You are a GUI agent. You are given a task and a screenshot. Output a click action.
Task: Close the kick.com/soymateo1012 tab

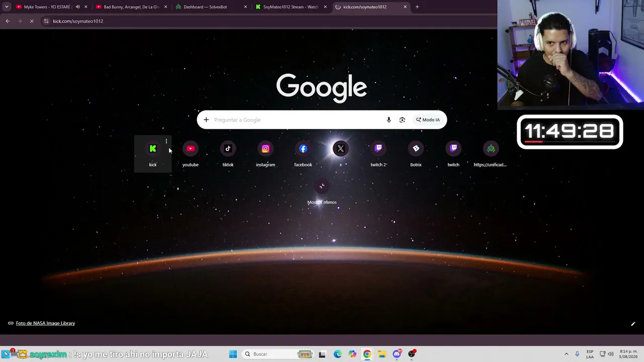click(406, 7)
